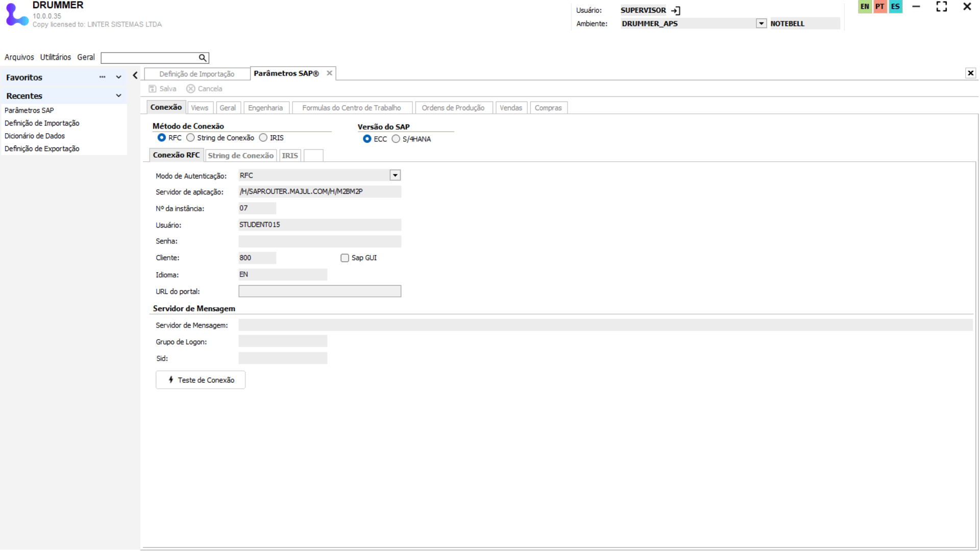Select String de Conexão radio button

coord(191,138)
